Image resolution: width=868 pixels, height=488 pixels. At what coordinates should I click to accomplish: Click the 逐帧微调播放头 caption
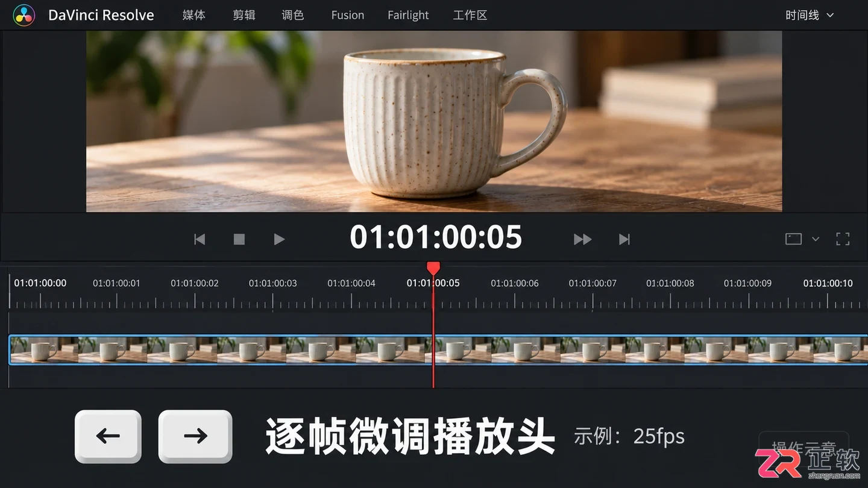click(410, 436)
